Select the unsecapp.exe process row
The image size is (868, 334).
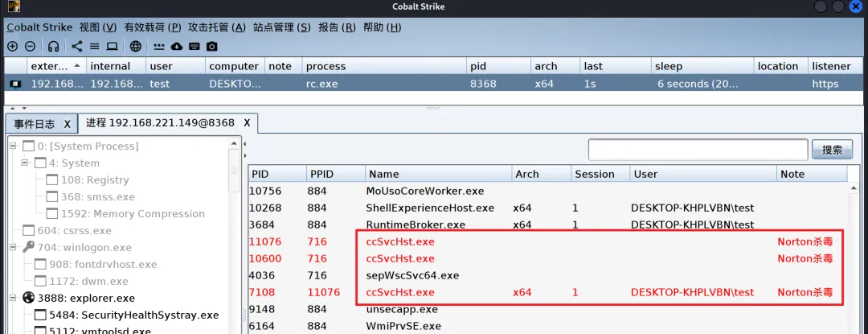[548, 309]
